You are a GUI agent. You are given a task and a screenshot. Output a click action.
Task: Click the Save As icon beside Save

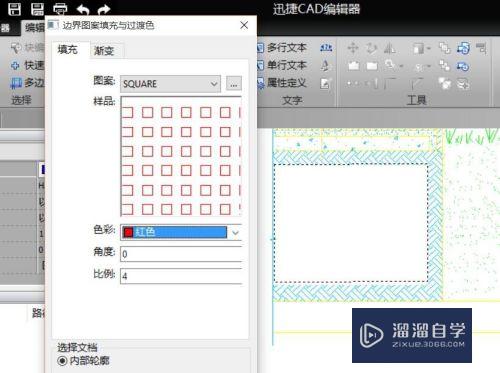tap(37, 8)
